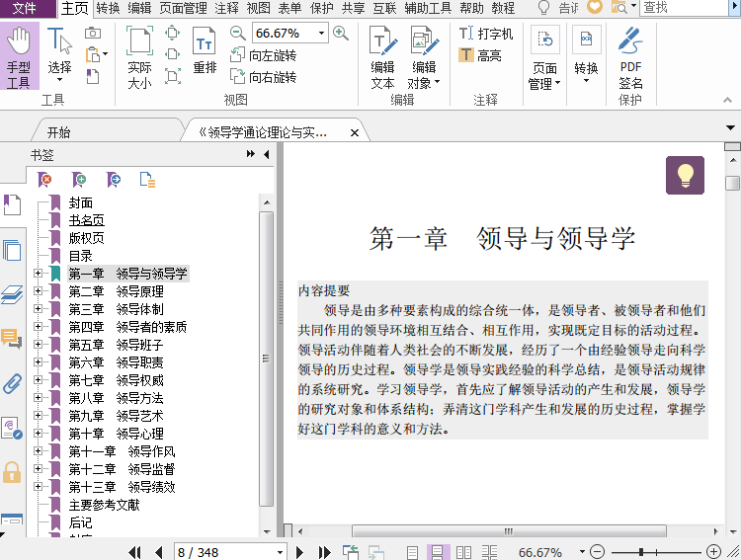Viewport: 741px width, 560px height.
Task: Increase zoom with the status bar plus button
Action: pos(713,551)
